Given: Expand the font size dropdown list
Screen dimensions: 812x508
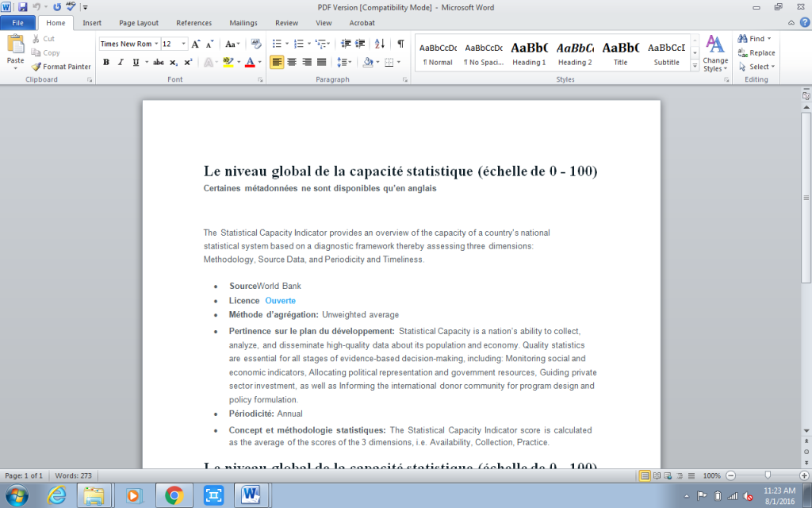Looking at the screenshot, I should pos(184,44).
